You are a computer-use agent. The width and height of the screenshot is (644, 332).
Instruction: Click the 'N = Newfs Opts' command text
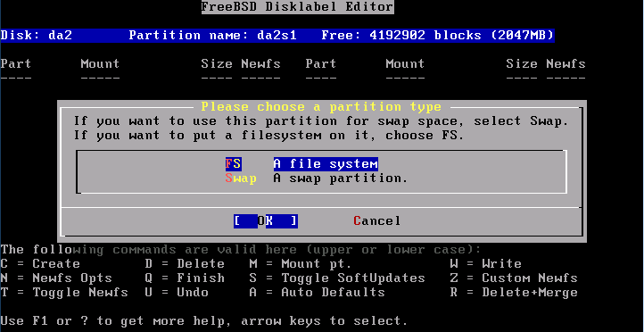(x=56, y=278)
